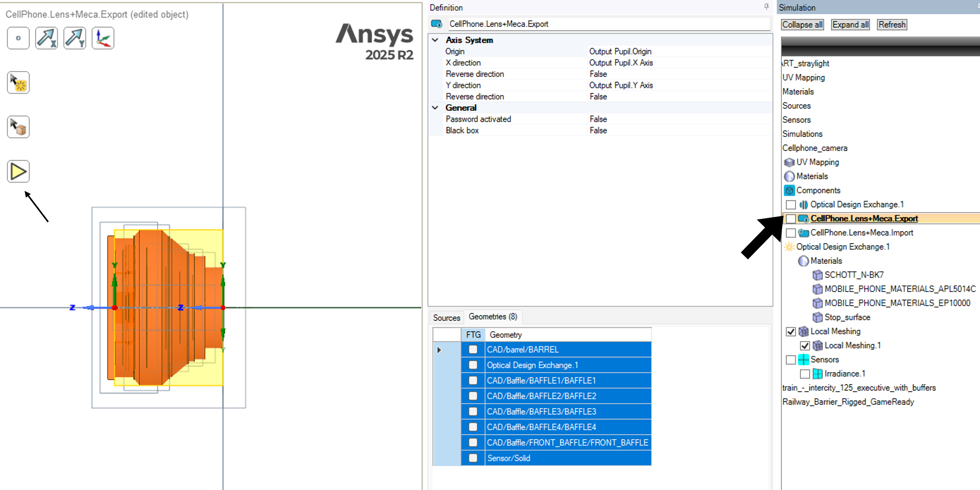Switch to the Geometries (8) tab
Image resolution: width=980 pixels, height=490 pixels.
(x=493, y=317)
